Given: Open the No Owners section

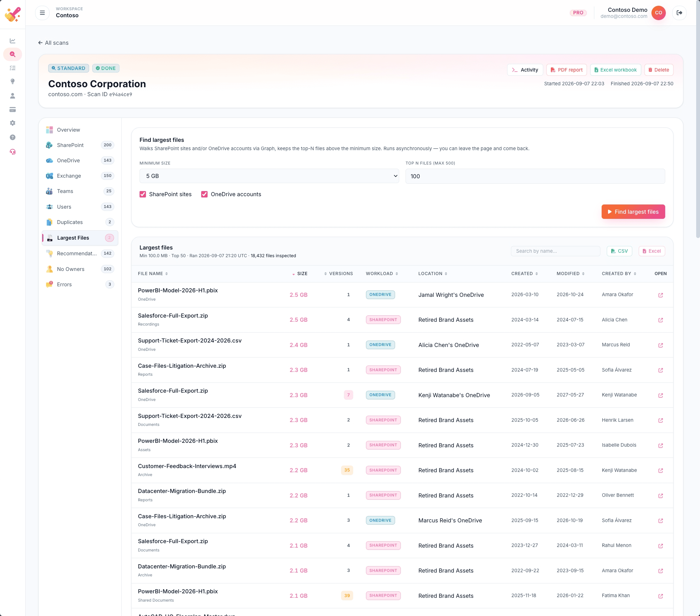Looking at the screenshot, I should click(x=80, y=269).
